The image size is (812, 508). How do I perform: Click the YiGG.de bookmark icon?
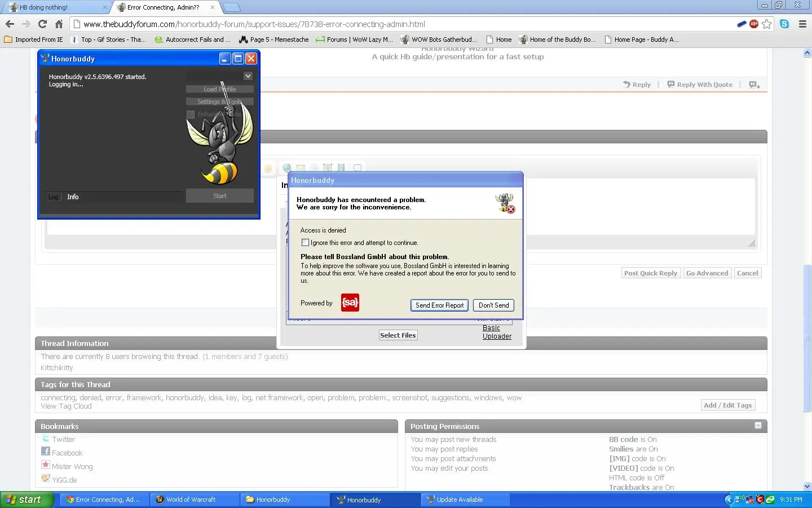[x=46, y=479]
